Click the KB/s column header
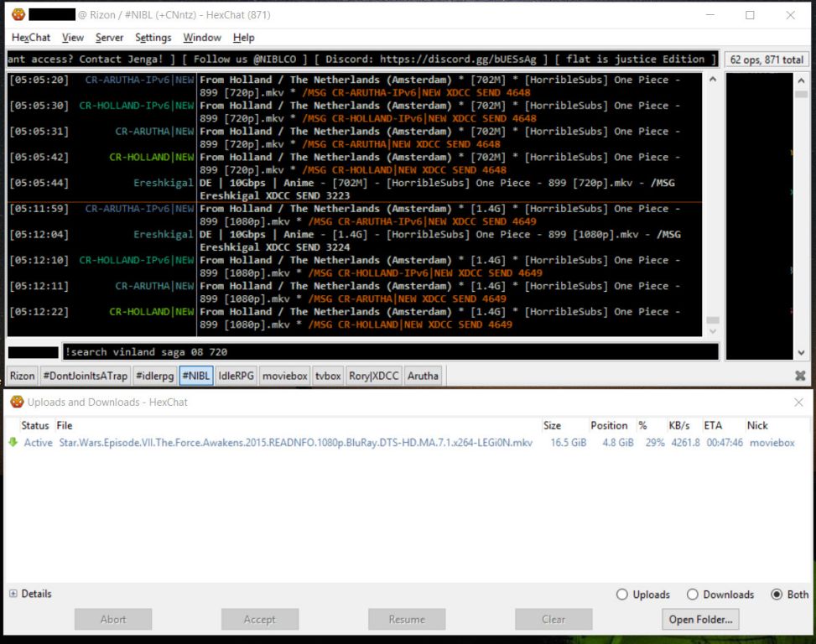The height and width of the screenshot is (644, 816). (x=679, y=425)
